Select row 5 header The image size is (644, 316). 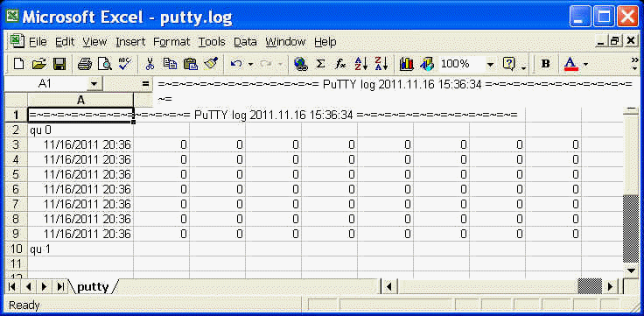point(16,174)
